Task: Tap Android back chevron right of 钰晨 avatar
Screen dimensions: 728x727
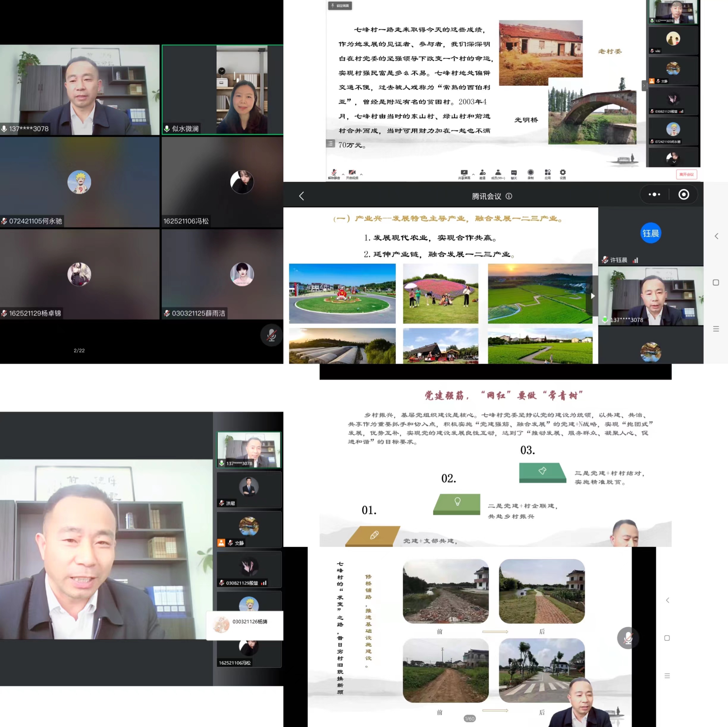Action: [x=716, y=236]
